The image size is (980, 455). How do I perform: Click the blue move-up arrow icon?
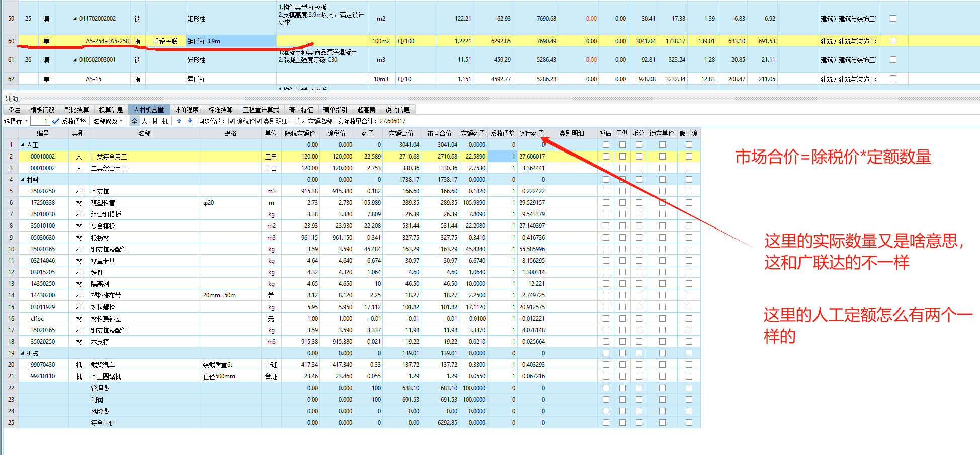click(179, 121)
